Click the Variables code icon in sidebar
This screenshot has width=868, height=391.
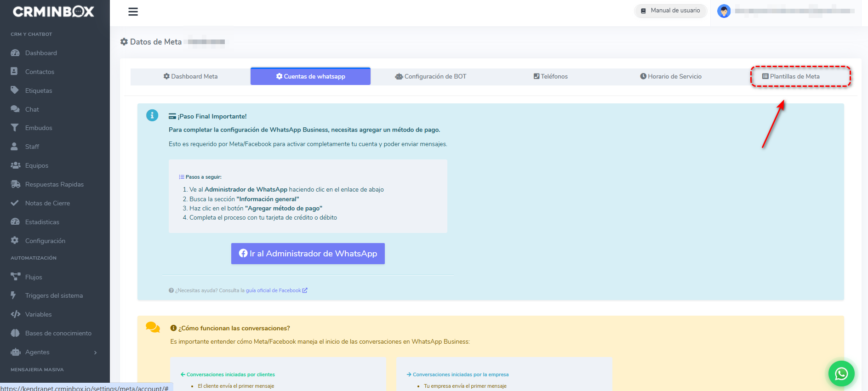coord(15,314)
